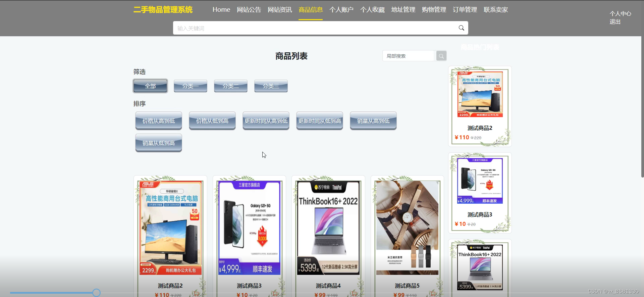644x297 pixels.
Task: Click the page vertical scrollbar
Action: point(642,107)
